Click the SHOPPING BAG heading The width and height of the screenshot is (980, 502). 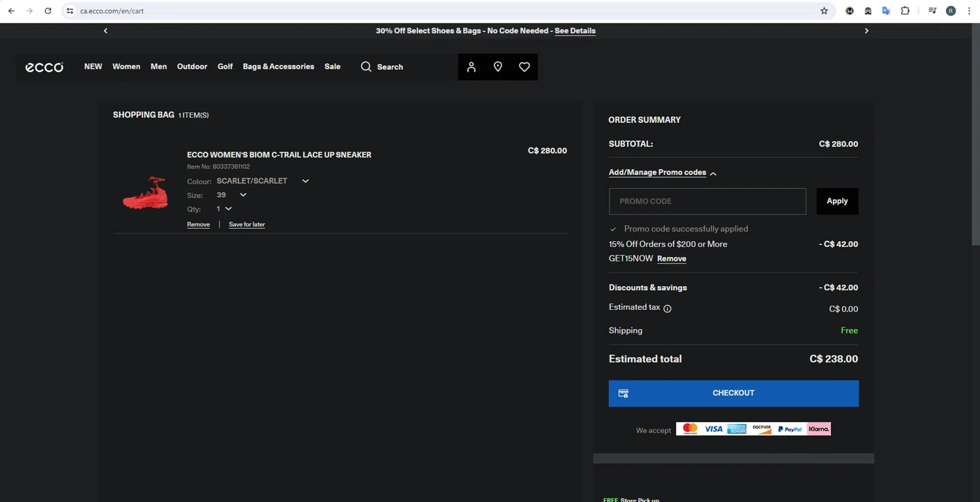pos(144,115)
